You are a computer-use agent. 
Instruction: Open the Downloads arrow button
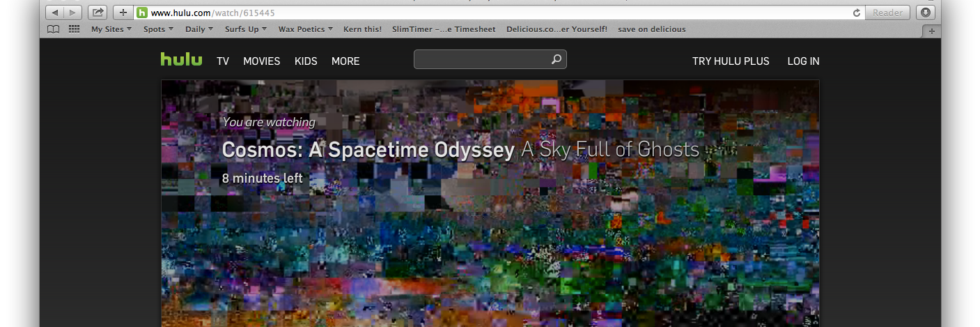925,13
